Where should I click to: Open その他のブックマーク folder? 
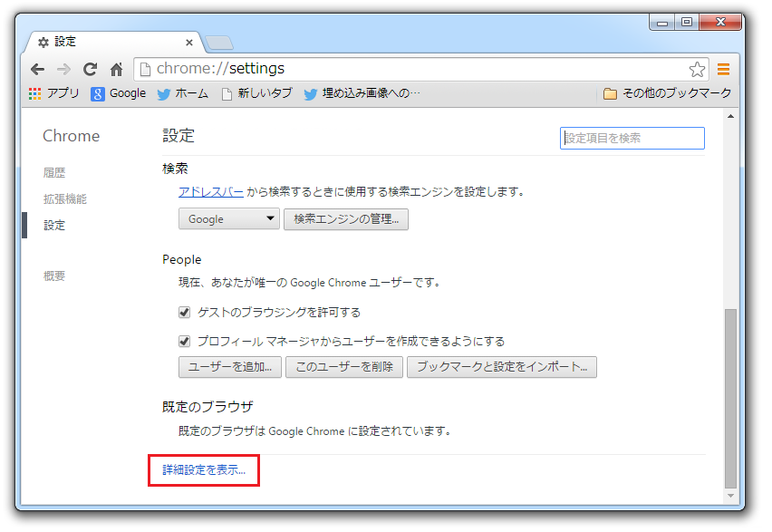667,93
